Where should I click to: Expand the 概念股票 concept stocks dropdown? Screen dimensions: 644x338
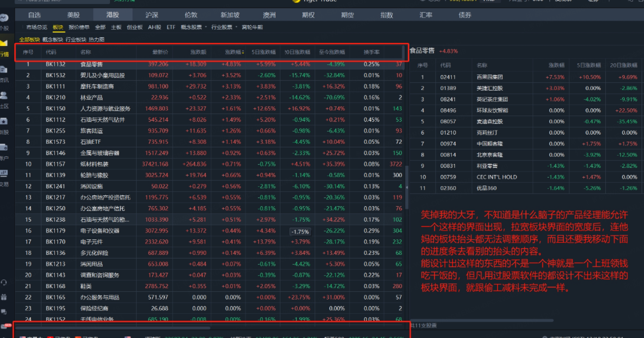[194, 27]
